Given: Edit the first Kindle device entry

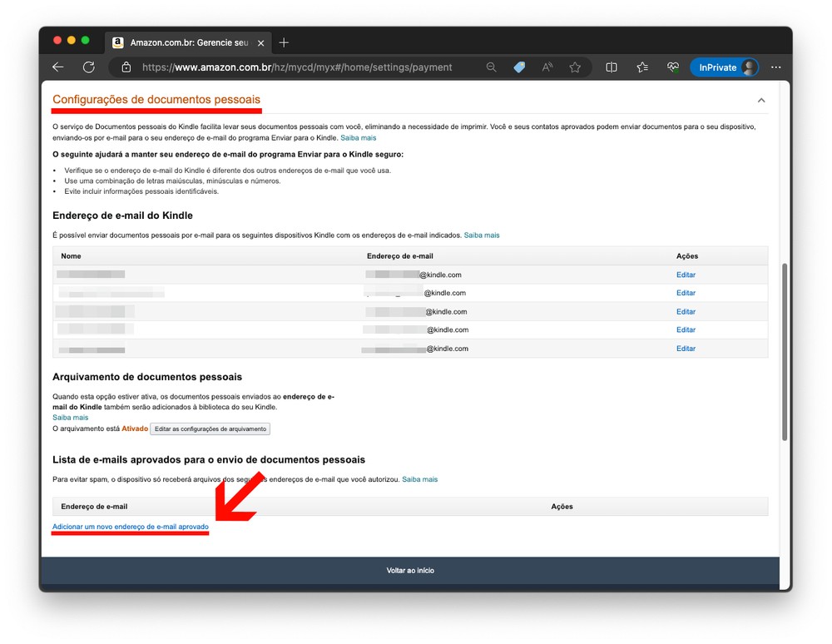Looking at the screenshot, I should tap(686, 275).
